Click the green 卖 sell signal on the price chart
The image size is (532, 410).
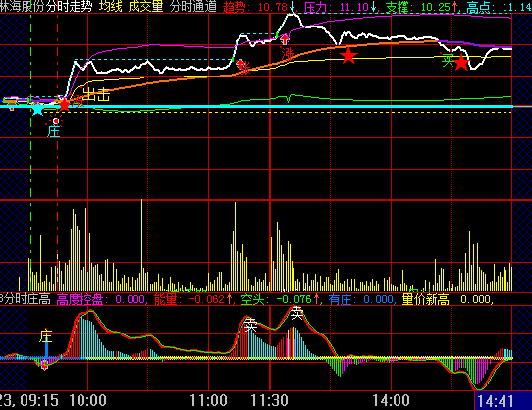click(448, 61)
